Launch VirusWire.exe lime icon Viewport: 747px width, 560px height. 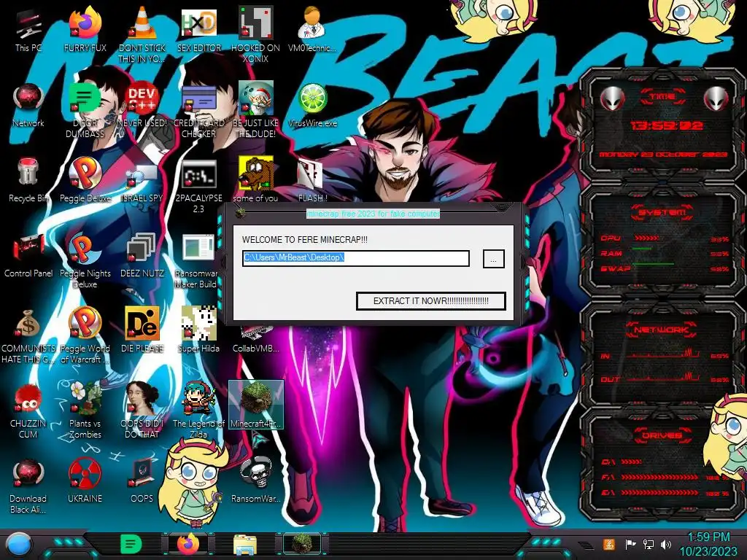312,105
